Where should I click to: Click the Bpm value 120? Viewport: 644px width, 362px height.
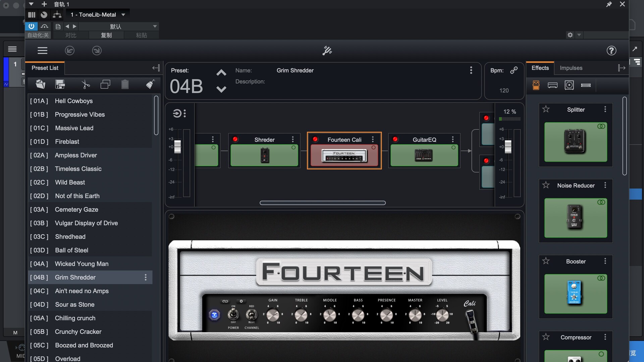(504, 90)
